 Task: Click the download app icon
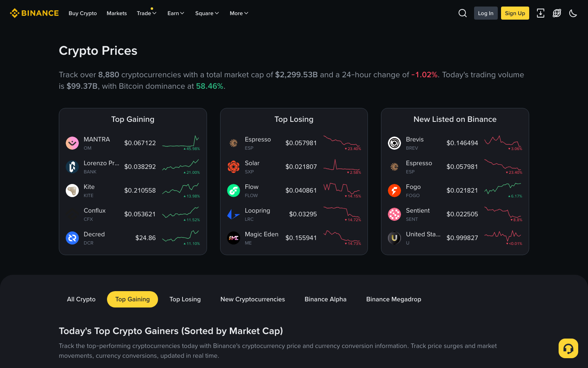point(541,13)
